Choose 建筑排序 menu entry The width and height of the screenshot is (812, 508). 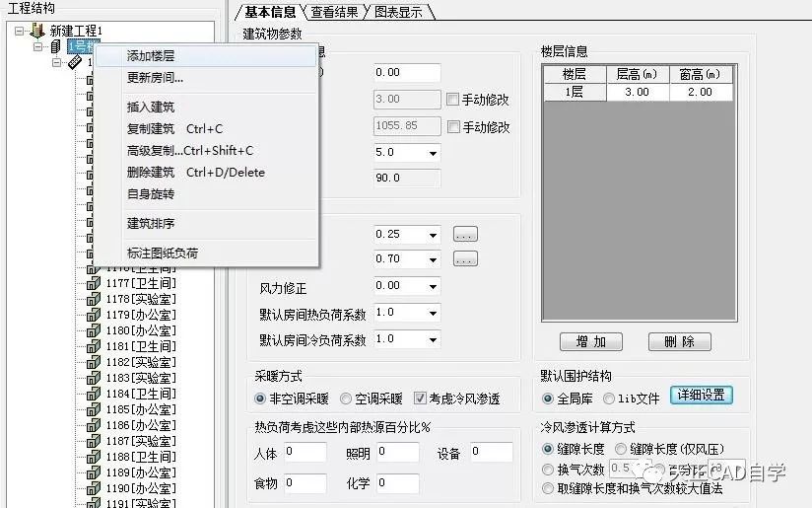point(206,223)
